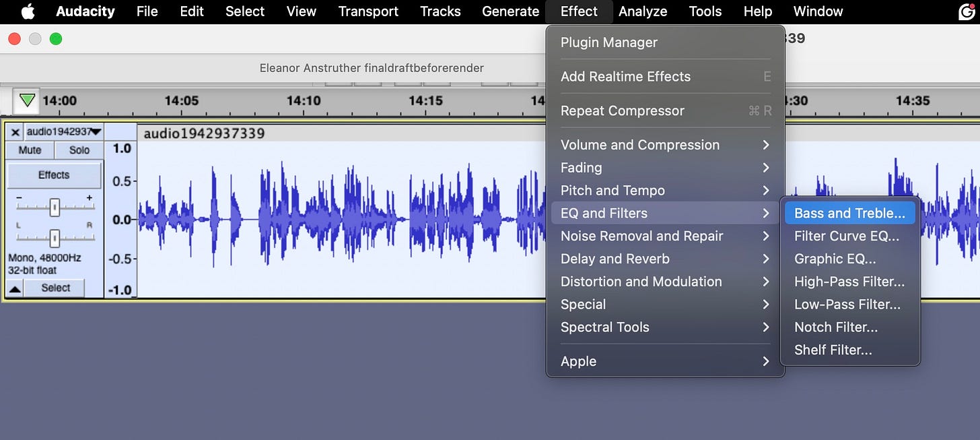Viewport: 980px width, 440px height.
Task: Select Notch Filter effect
Action: tap(850, 327)
